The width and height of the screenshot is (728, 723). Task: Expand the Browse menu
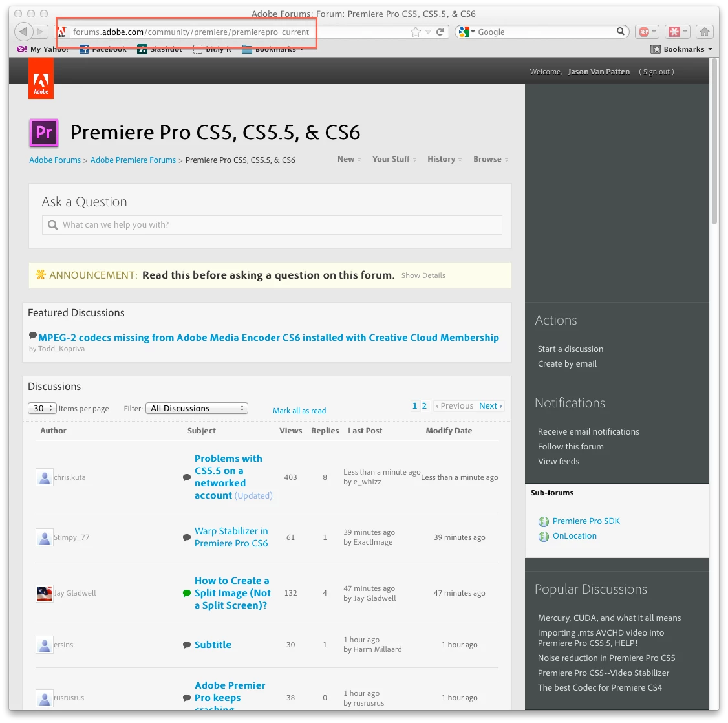point(491,159)
